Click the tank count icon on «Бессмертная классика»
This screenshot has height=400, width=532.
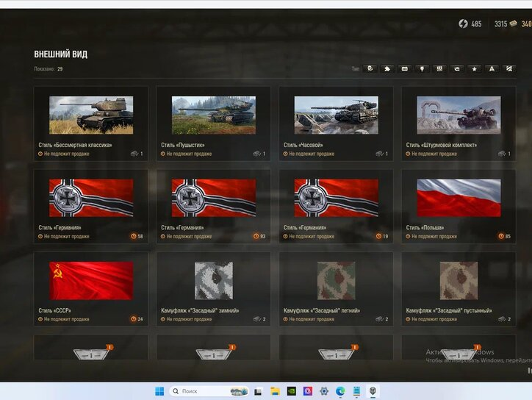click(x=134, y=154)
